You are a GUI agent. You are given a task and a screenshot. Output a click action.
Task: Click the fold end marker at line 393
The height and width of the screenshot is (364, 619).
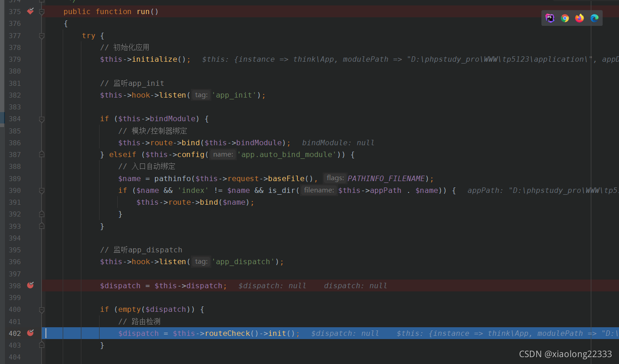[42, 226]
